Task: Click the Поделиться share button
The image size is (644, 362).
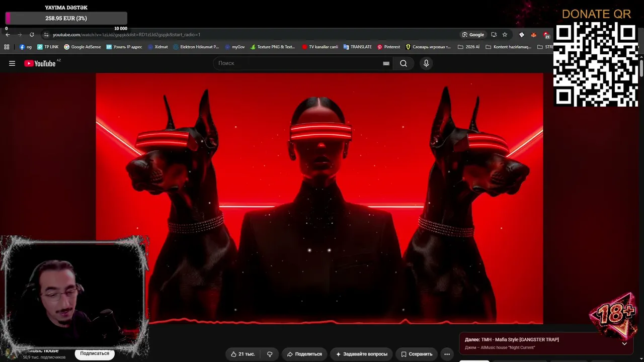Action: (304, 354)
